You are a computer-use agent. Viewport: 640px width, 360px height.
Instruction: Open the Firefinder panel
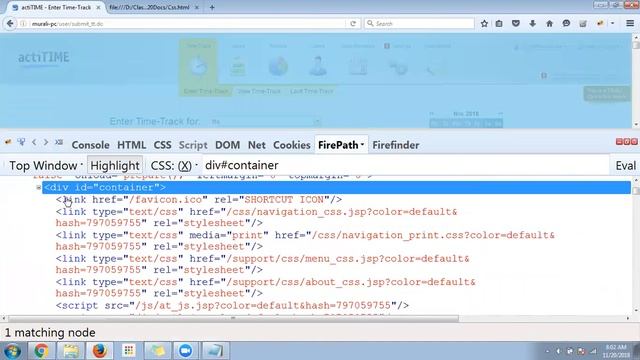(396, 145)
